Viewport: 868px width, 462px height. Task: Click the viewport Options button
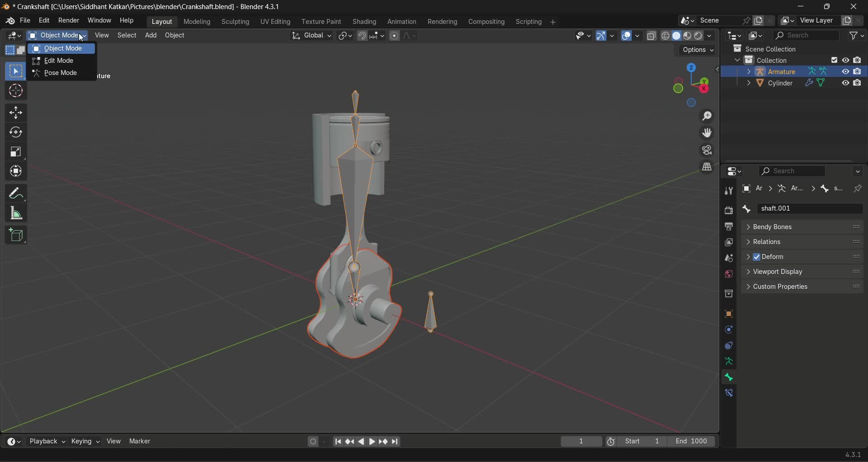(x=698, y=50)
